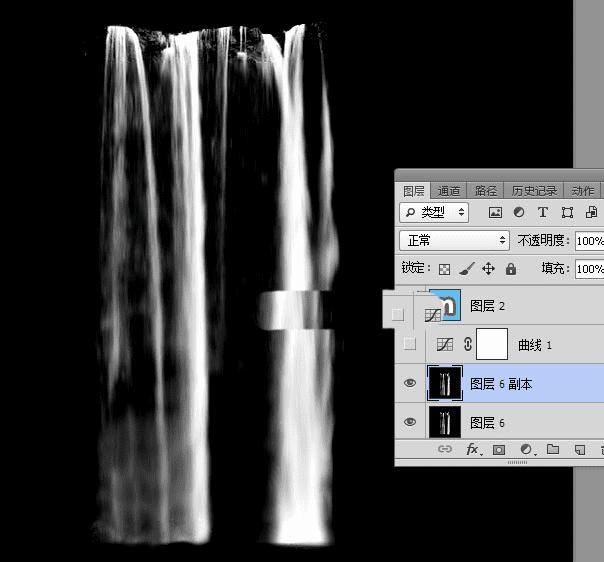
Task: Click the link layers icon
Action: (x=445, y=449)
